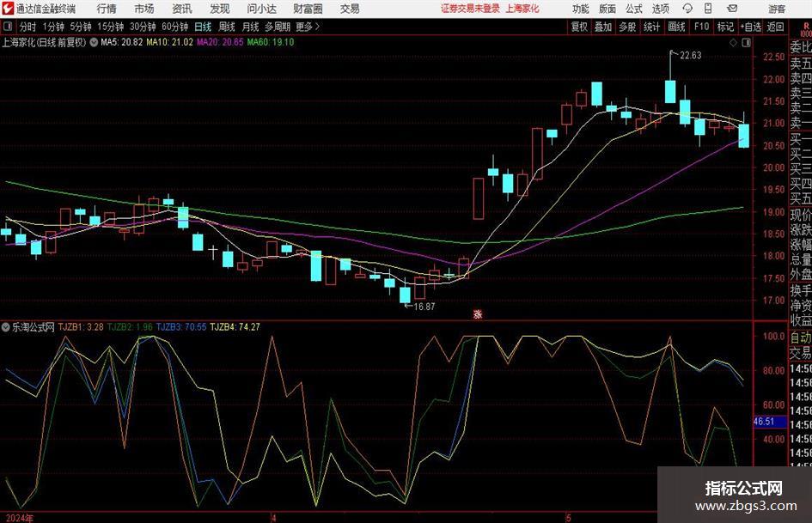
Task: Open the 市场 menu
Action: pos(144,9)
